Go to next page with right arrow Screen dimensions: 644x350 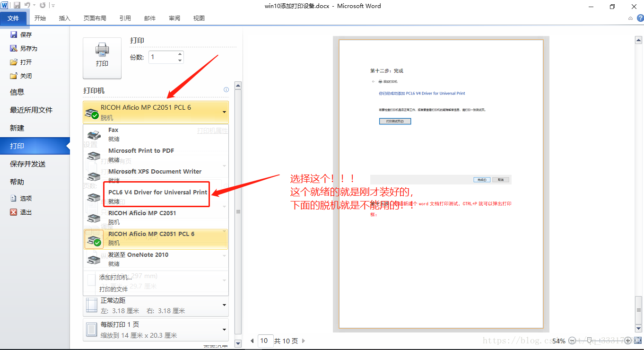click(x=304, y=341)
